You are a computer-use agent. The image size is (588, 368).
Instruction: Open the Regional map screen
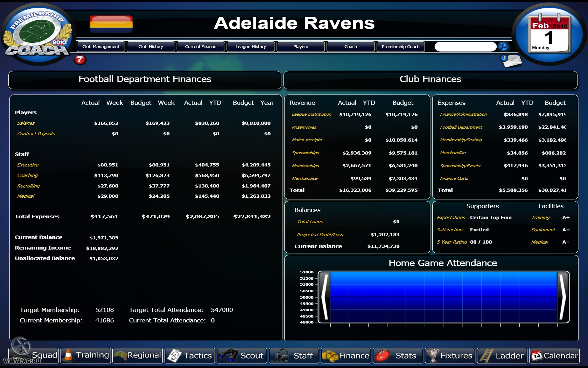click(138, 355)
